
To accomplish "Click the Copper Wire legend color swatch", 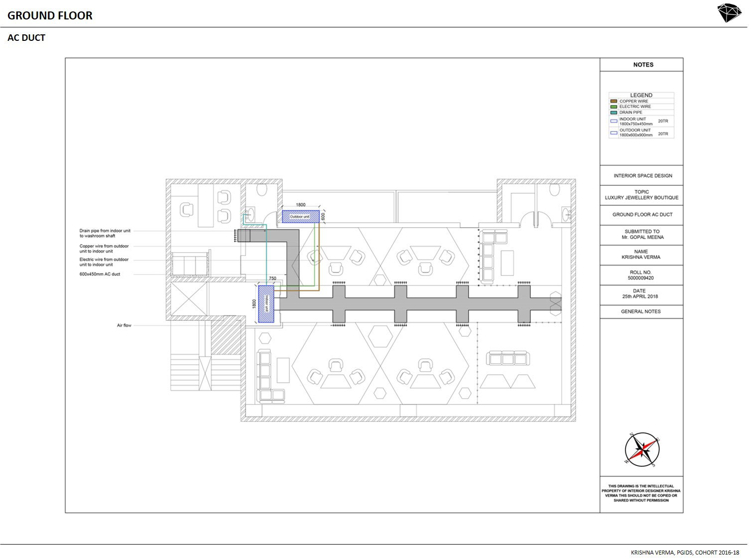I will [x=614, y=101].
